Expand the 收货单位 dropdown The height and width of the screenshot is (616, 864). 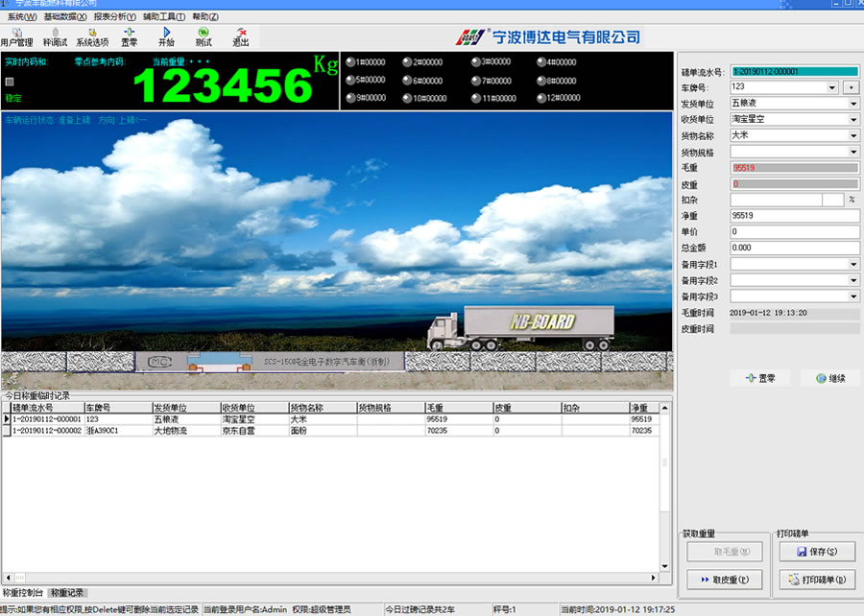(x=853, y=119)
